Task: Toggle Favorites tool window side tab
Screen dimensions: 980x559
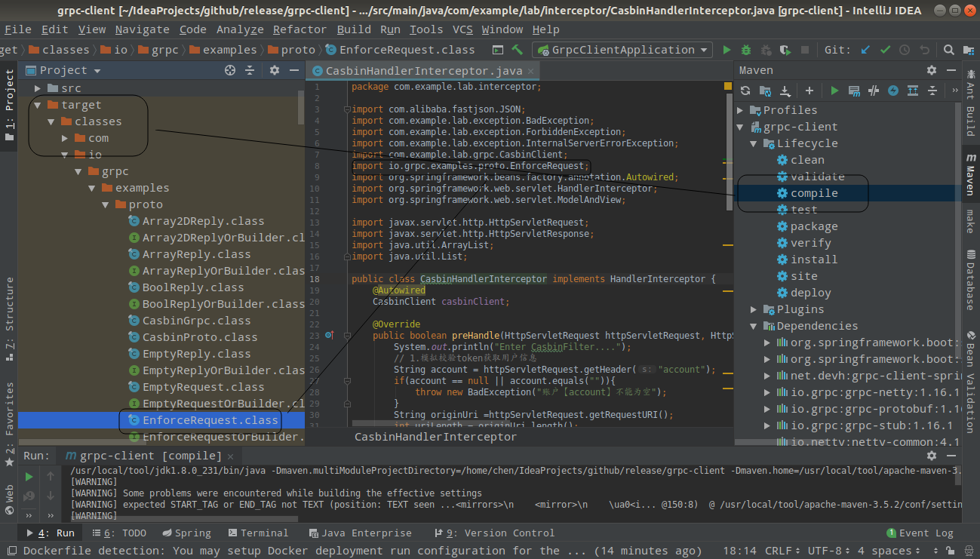Action: click(x=9, y=423)
